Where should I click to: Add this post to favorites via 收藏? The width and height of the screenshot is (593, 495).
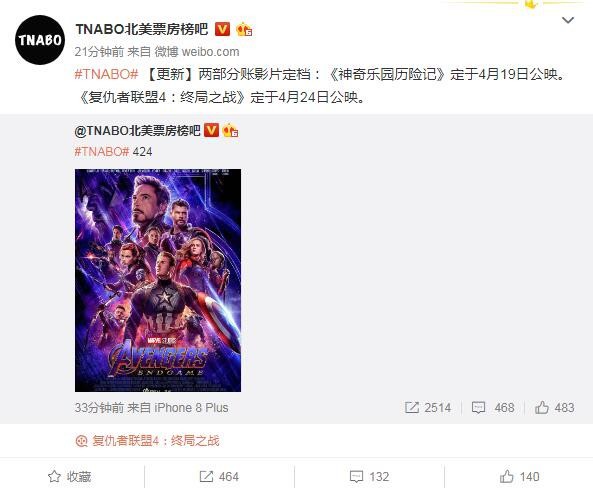click(70, 477)
